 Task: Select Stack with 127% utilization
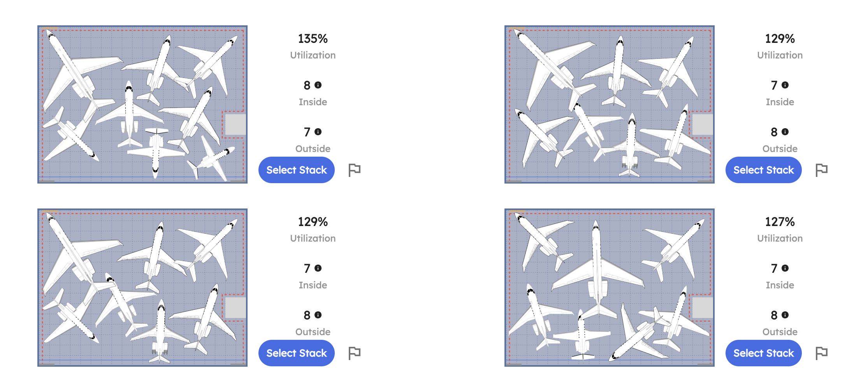(x=763, y=353)
